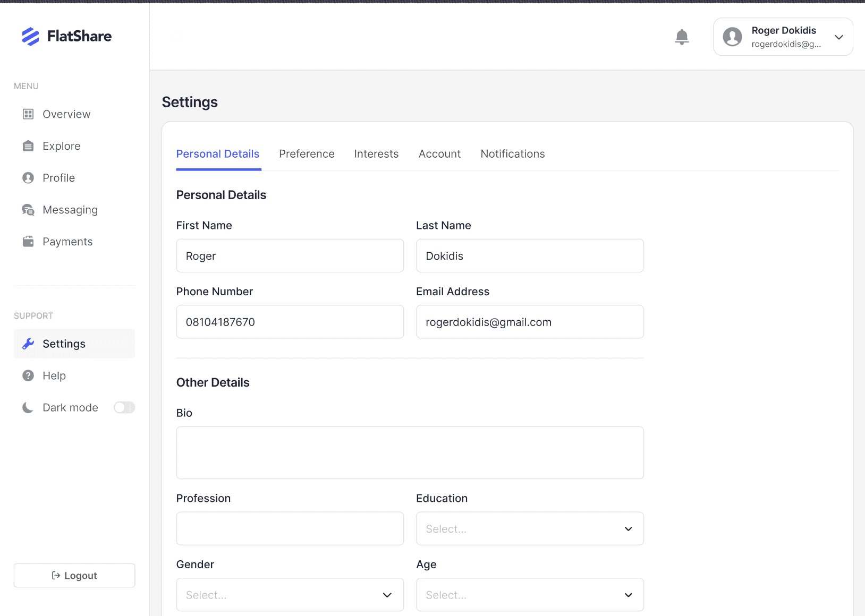The height and width of the screenshot is (616, 865).
Task: Click the Dark mode moon icon
Action: [x=28, y=407]
